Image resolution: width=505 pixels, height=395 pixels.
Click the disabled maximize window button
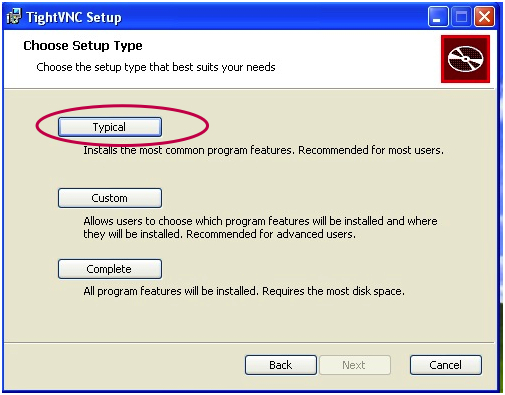click(461, 17)
